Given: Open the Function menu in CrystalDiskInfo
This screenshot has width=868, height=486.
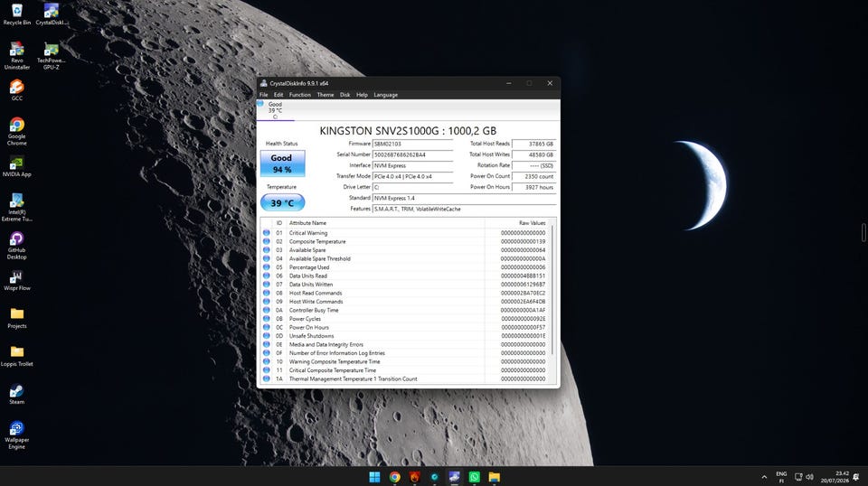Looking at the screenshot, I should 299,95.
